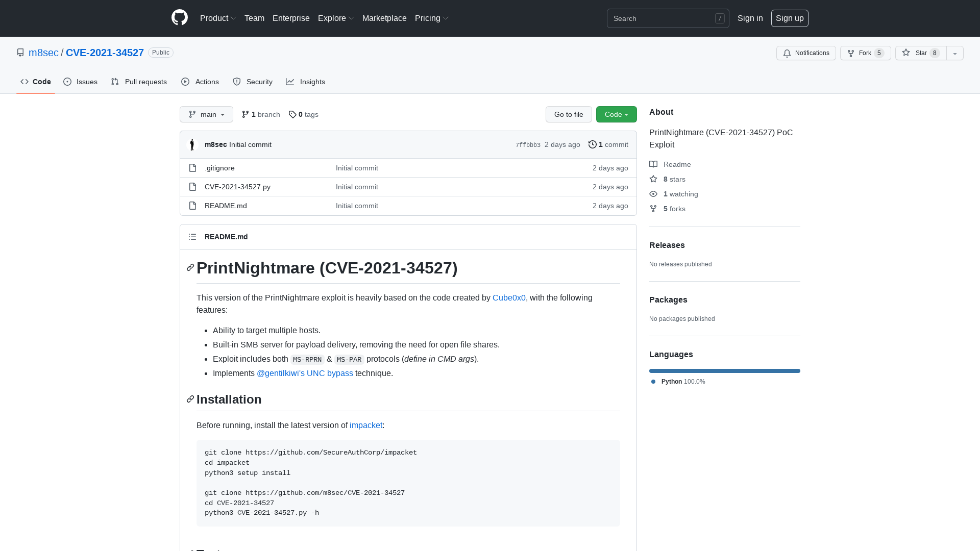The image size is (980, 551).
Task: Switch to the Pull requests tab
Action: tap(139, 82)
